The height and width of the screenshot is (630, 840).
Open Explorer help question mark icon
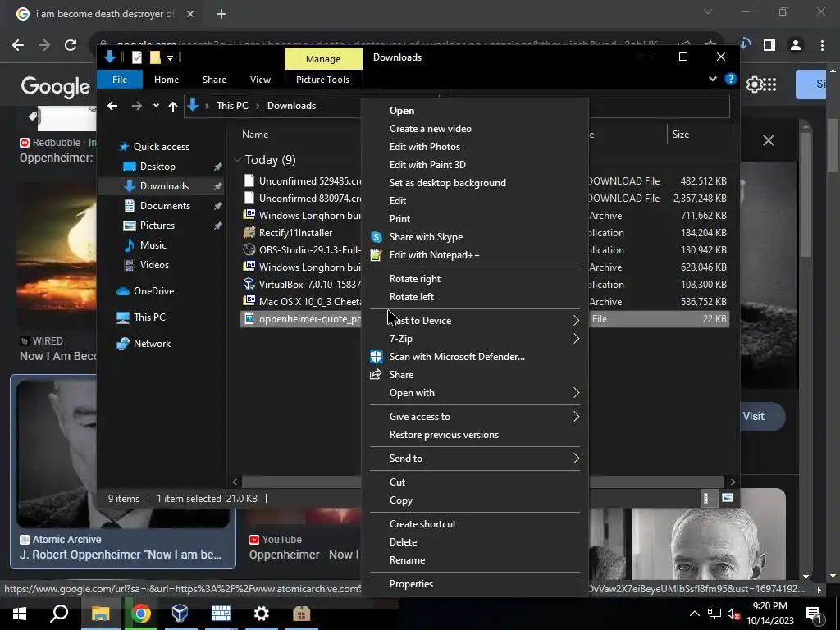(x=731, y=80)
